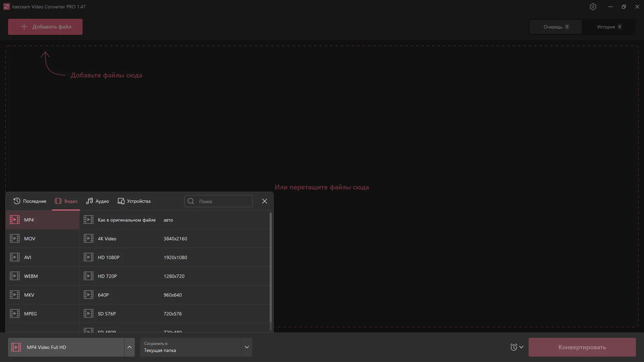
Task: Click the preset list scrollbar
Action: pos(271,268)
